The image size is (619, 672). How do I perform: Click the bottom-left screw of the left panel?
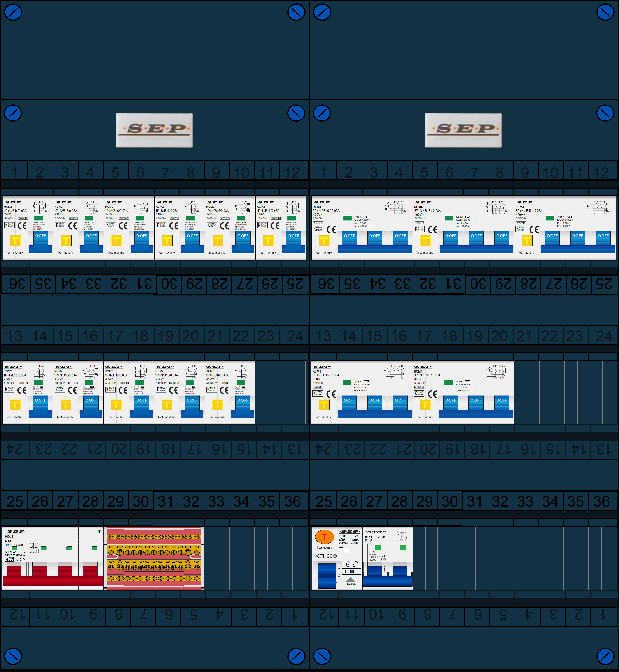(x=13, y=657)
